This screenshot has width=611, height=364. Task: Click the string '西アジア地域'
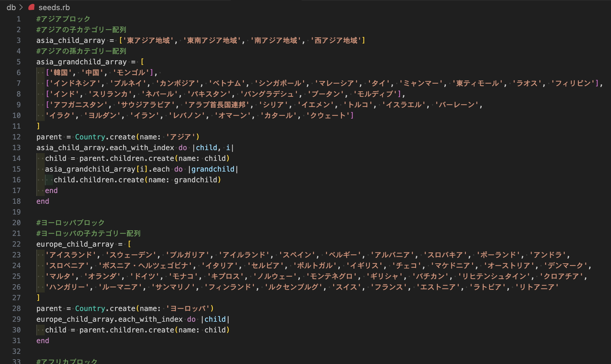click(x=336, y=41)
